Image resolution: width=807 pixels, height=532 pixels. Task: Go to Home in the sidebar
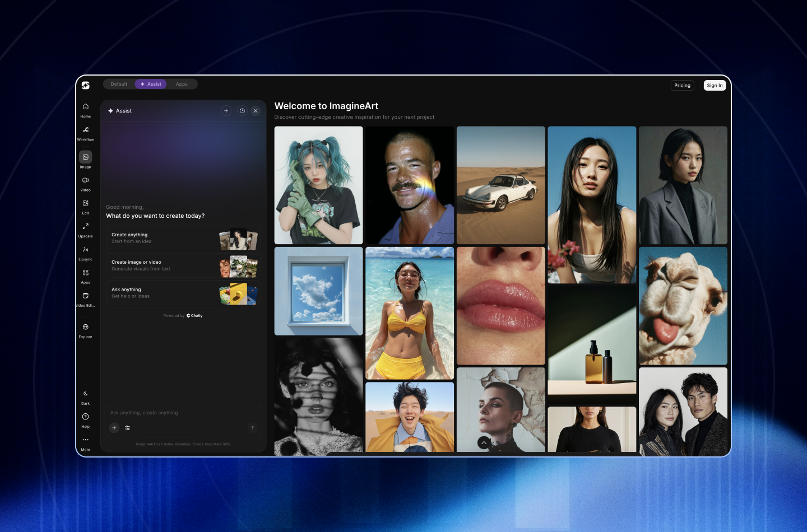pos(85,108)
